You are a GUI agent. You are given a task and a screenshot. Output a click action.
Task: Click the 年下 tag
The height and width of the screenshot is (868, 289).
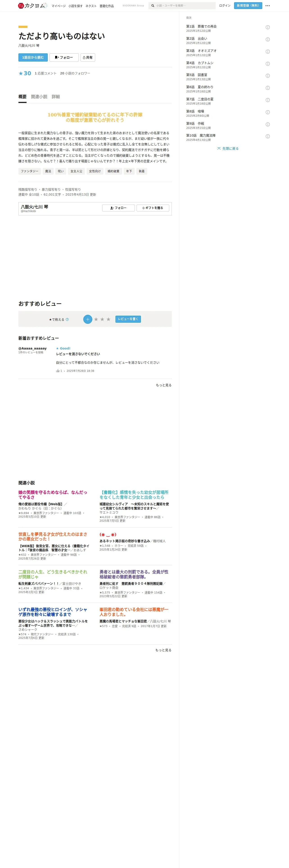tap(129, 171)
